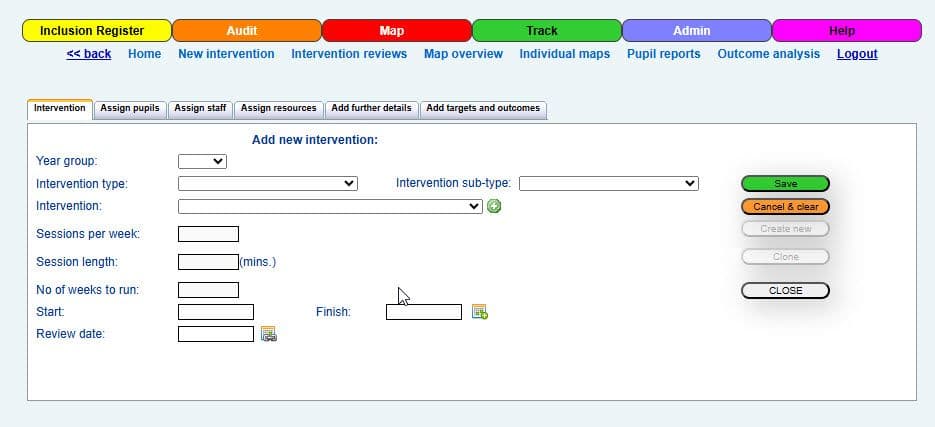The width and height of the screenshot is (935, 427).
Task: Expand the Intervention dropdown list
Action: tap(330, 206)
